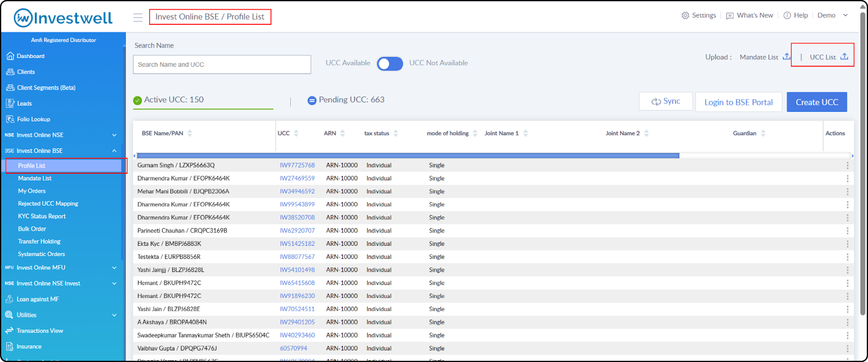
Task: Expand the Utilities menu chevron
Action: pos(114,315)
